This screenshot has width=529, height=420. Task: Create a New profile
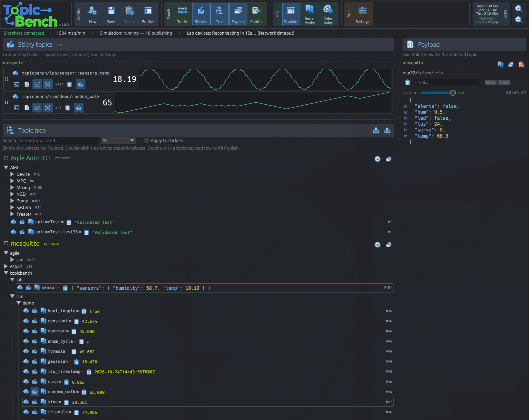93,14
